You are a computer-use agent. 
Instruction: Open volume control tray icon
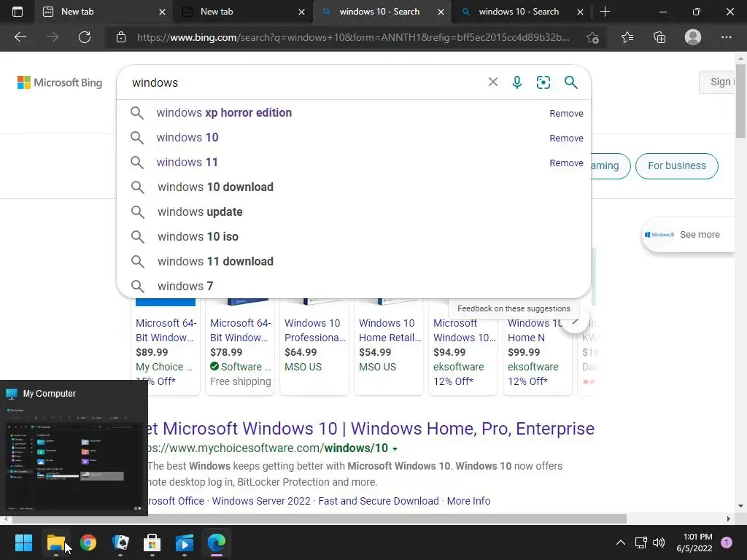click(x=659, y=542)
